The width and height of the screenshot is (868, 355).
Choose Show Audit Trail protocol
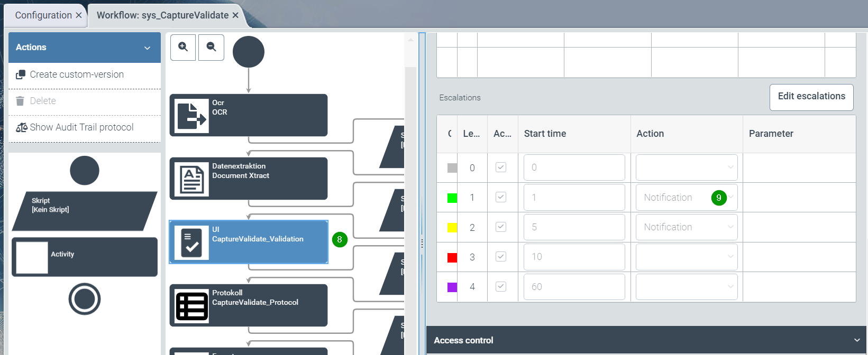pyautogui.click(x=81, y=127)
